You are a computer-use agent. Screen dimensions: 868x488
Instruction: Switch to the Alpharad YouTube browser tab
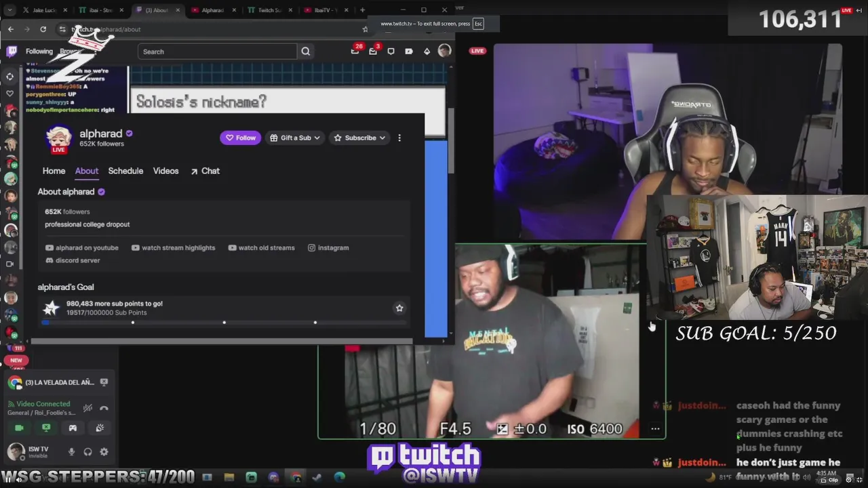click(x=214, y=10)
